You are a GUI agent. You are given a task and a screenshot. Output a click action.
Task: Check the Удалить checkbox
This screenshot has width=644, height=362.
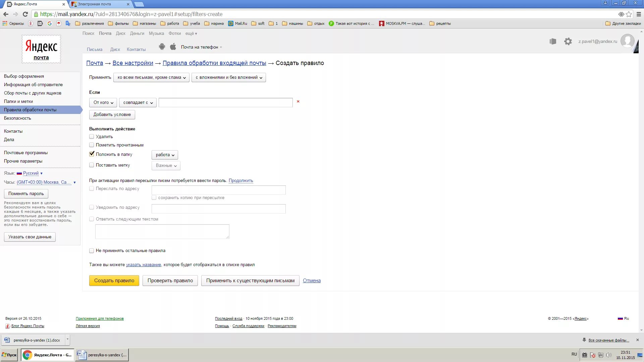tap(92, 136)
